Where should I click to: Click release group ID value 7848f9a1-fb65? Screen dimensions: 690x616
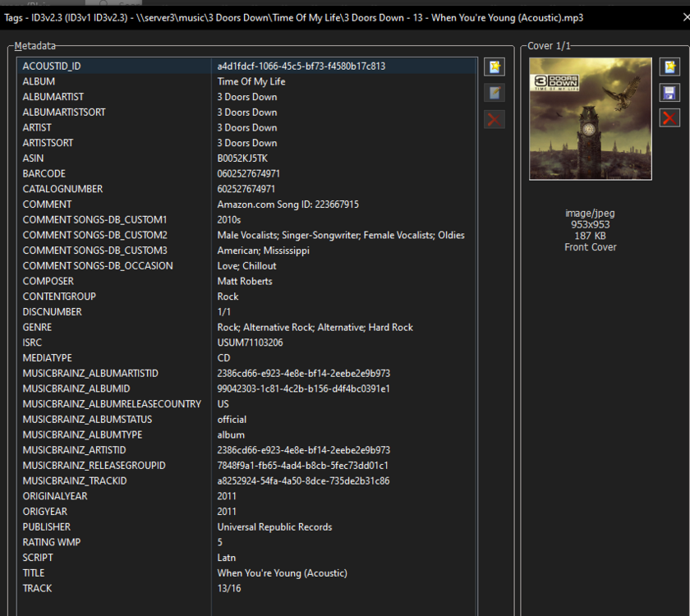pyautogui.click(x=302, y=466)
